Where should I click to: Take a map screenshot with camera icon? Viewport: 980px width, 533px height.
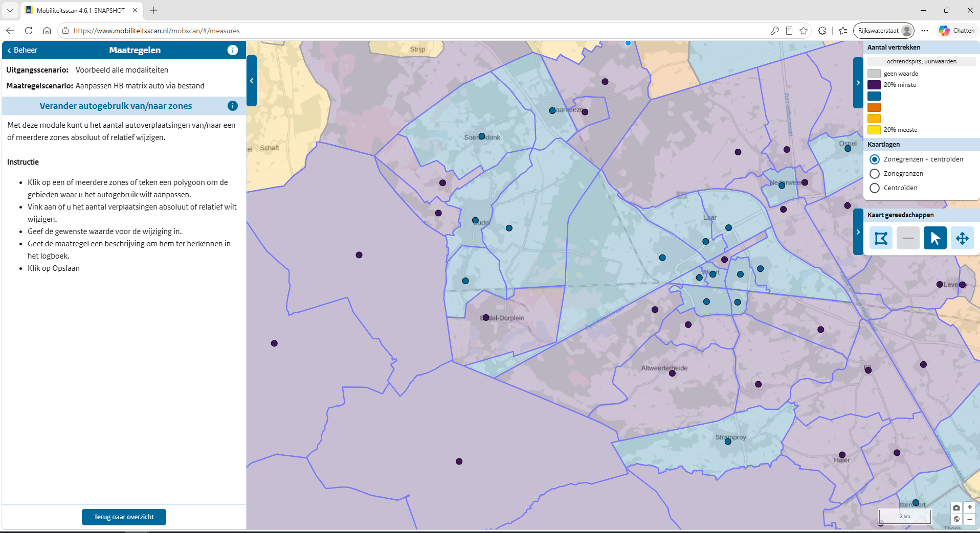pyautogui.click(x=956, y=507)
